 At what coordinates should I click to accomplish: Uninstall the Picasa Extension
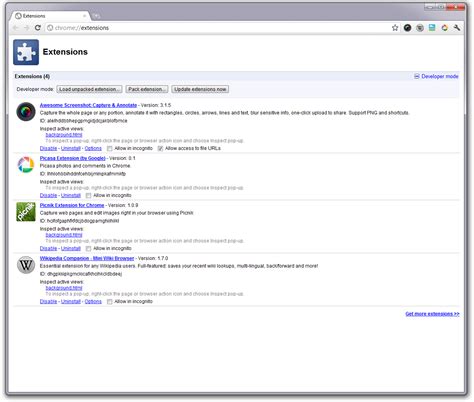(71, 195)
